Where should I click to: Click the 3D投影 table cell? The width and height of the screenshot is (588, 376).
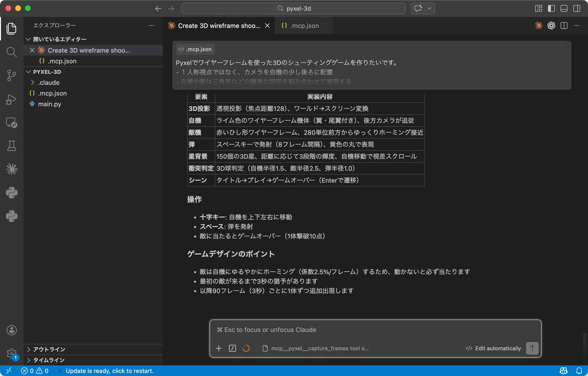point(201,108)
